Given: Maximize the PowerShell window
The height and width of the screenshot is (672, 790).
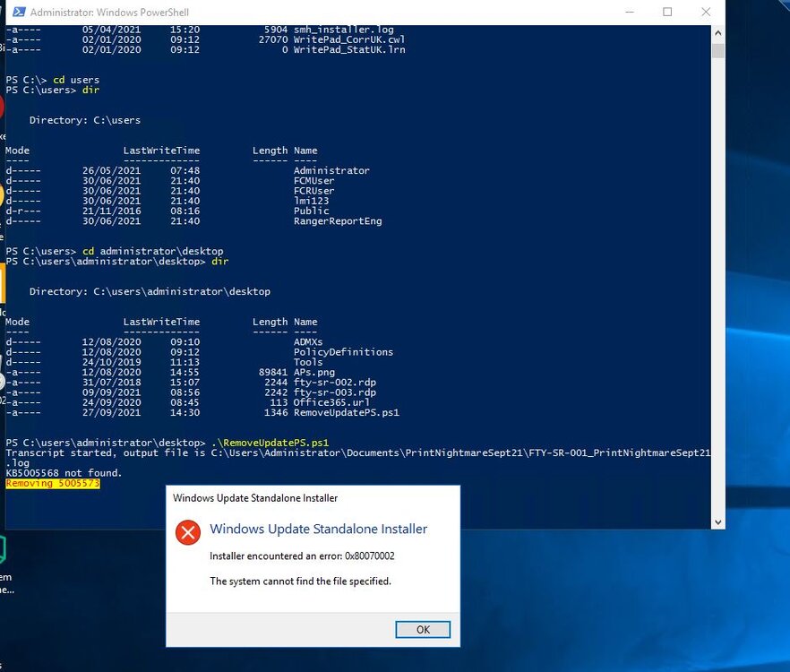Looking at the screenshot, I should point(667,12).
